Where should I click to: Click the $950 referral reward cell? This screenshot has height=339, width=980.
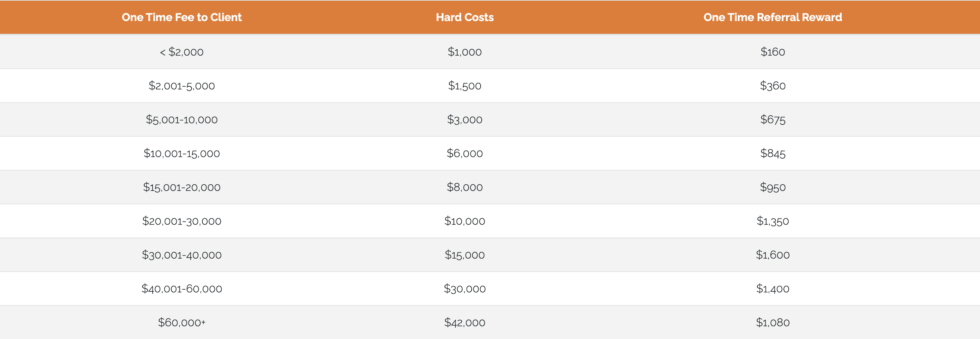click(x=772, y=187)
